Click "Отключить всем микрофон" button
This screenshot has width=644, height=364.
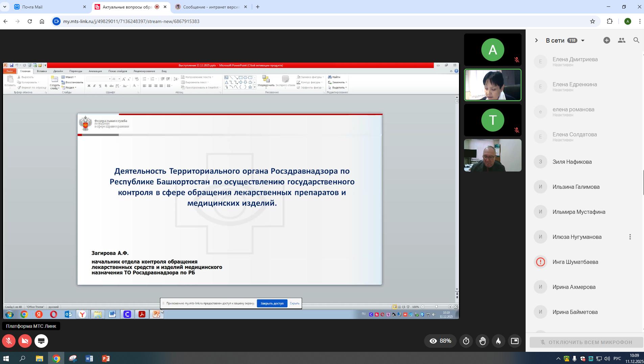pos(586,342)
